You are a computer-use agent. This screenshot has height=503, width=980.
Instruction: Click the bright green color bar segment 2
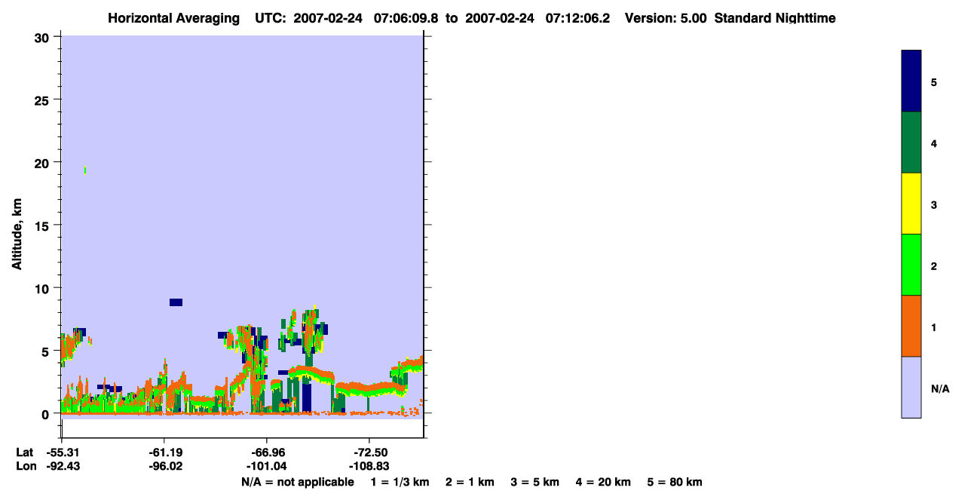click(x=911, y=265)
